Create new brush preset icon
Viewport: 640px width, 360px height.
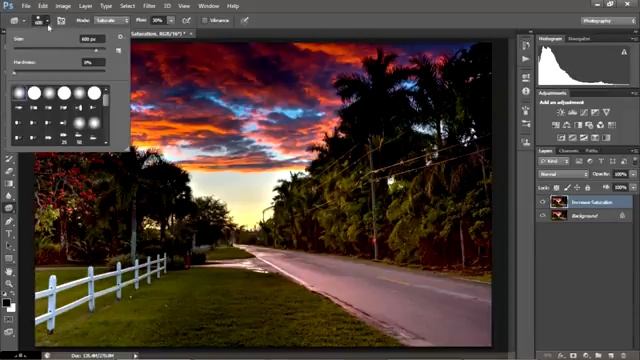coord(118,51)
